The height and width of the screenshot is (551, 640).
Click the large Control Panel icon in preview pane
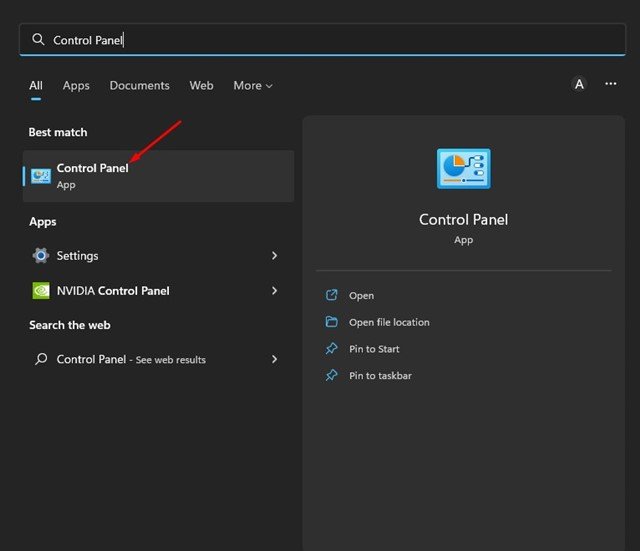click(464, 169)
